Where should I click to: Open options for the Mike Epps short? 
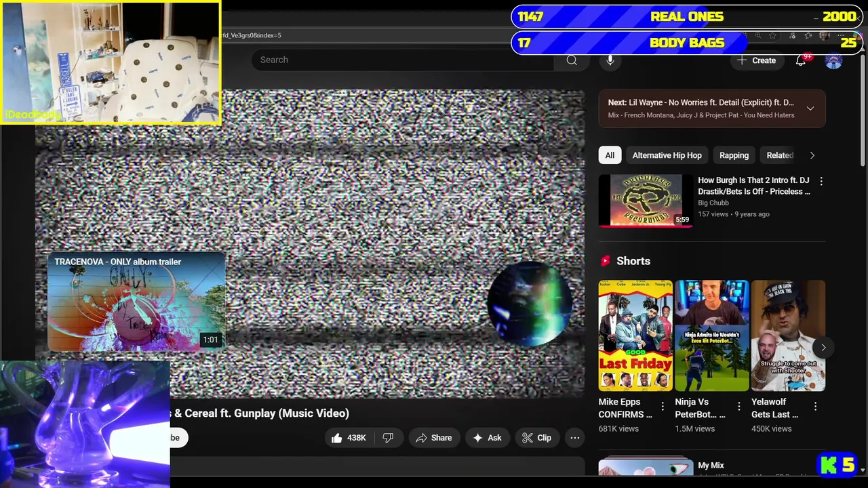(663, 407)
